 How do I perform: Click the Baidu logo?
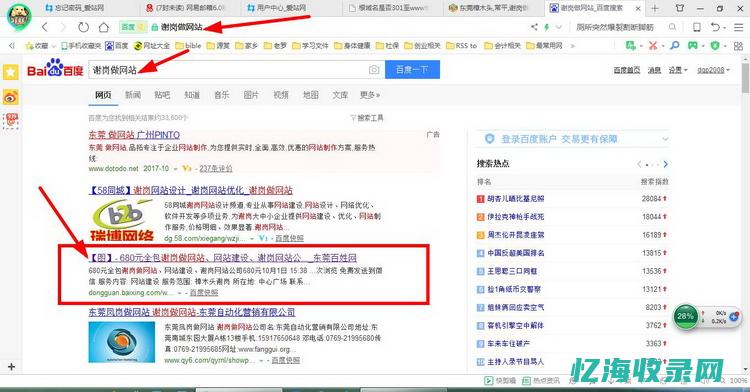pos(55,68)
